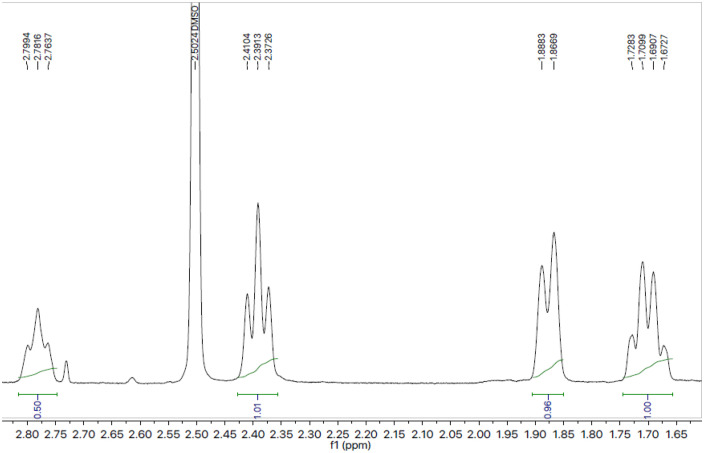Click the f1 (ppm) axis title
This screenshot has width=704, height=453.
[352, 445]
